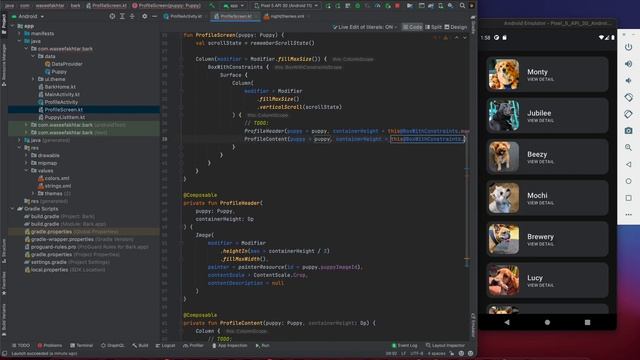Raise emulator volume with the speaker icon
Viewport: 640px width, 360px height.
(x=628, y=64)
